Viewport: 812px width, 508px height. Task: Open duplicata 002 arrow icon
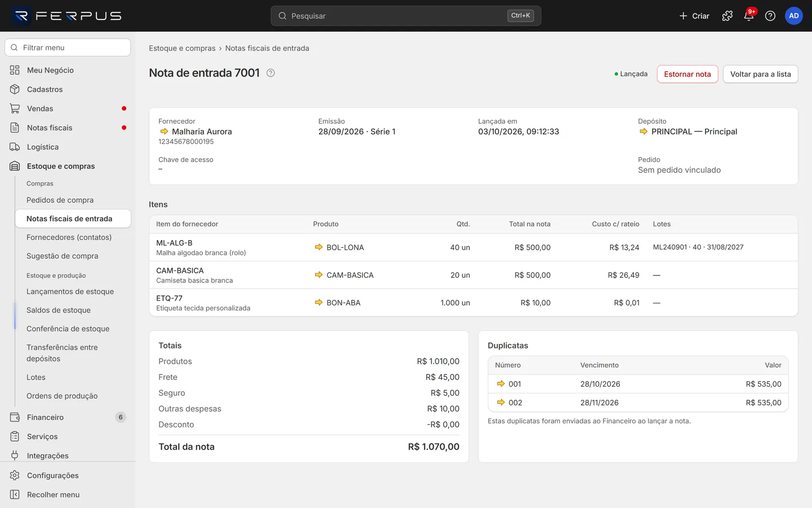coord(501,402)
